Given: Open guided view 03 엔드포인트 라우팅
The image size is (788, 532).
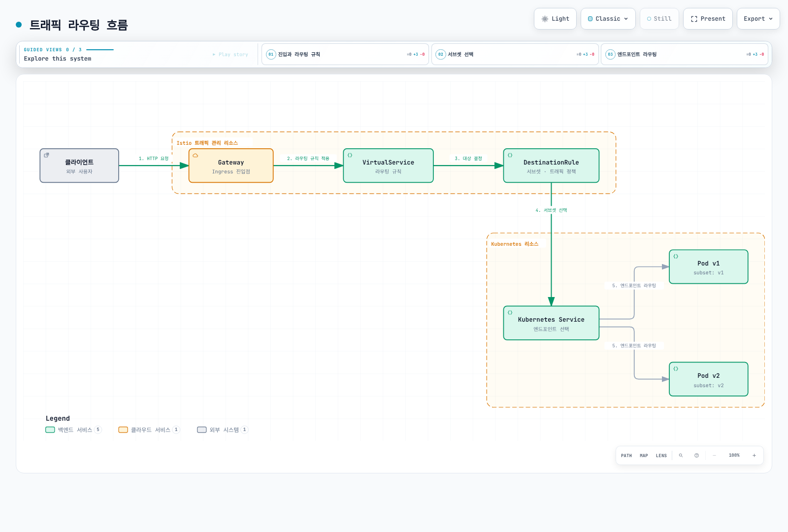Looking at the screenshot, I should click(685, 54).
